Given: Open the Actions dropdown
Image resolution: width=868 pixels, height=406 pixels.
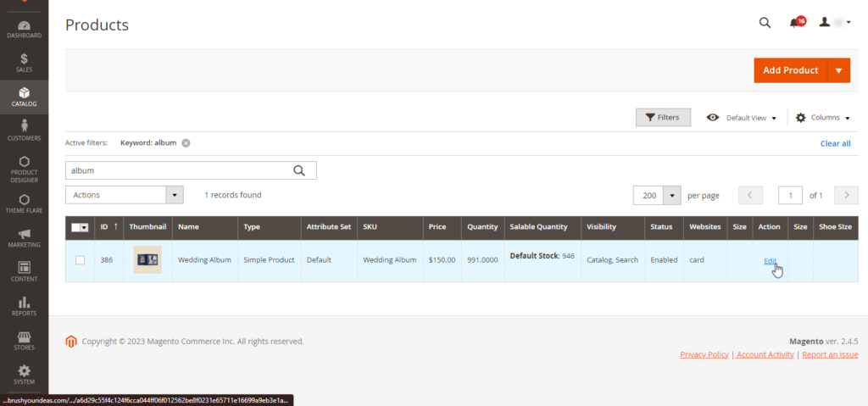Looking at the screenshot, I should click(x=125, y=195).
